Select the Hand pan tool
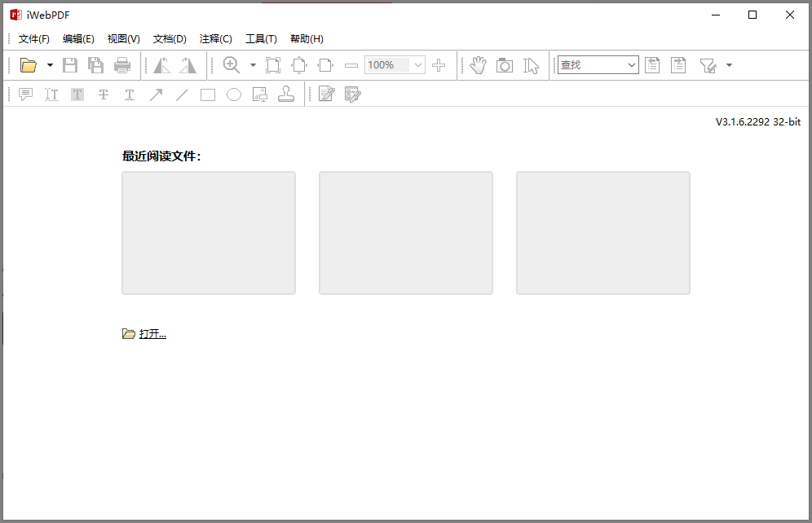This screenshot has height=523, width=812. click(x=478, y=65)
